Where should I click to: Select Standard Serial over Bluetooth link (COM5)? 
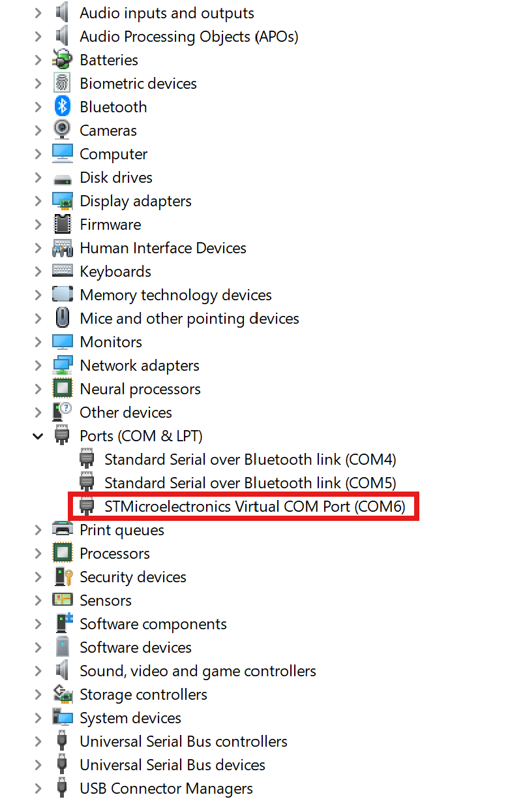click(250, 483)
